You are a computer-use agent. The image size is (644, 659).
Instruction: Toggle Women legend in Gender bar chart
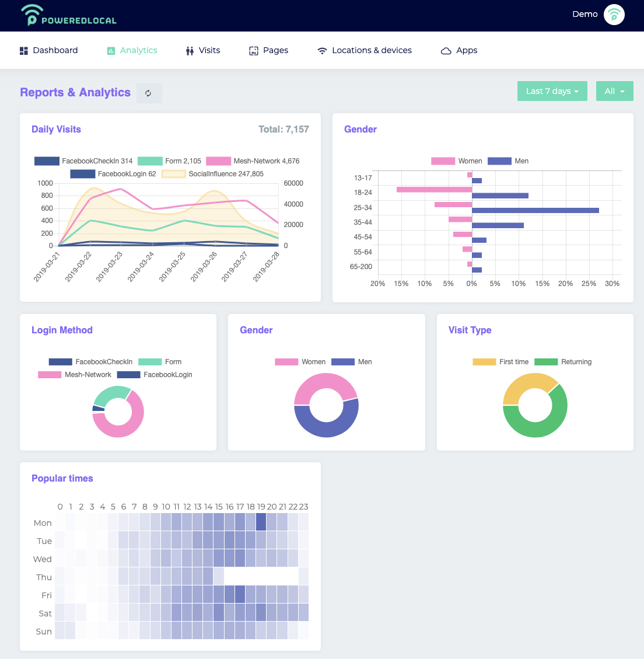pos(456,161)
